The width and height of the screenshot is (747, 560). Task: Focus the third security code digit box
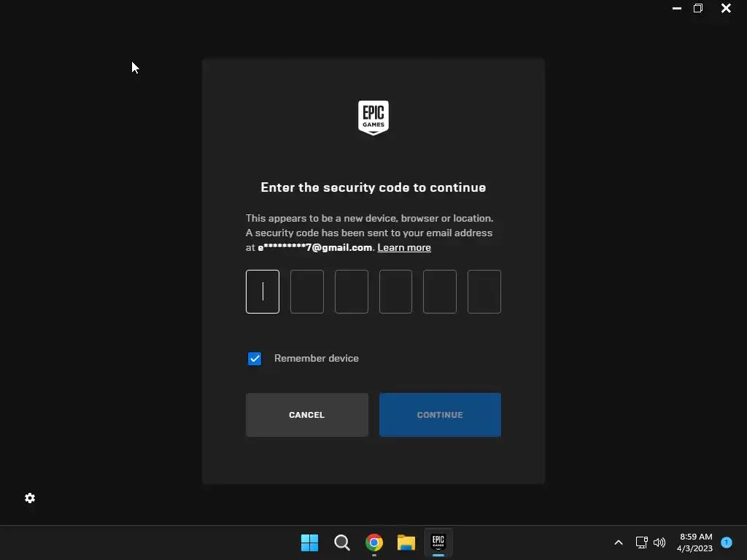(352, 292)
